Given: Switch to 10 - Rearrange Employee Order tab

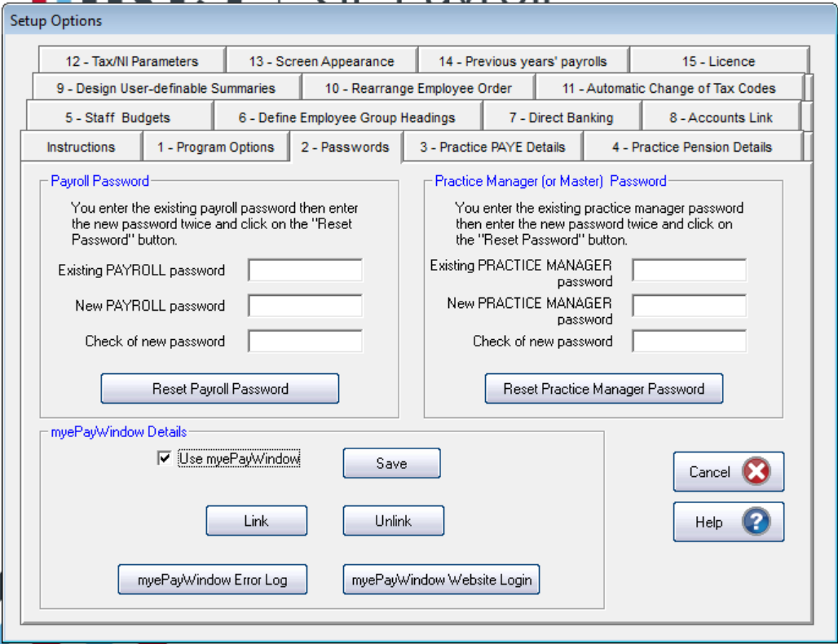Looking at the screenshot, I should tap(418, 88).
